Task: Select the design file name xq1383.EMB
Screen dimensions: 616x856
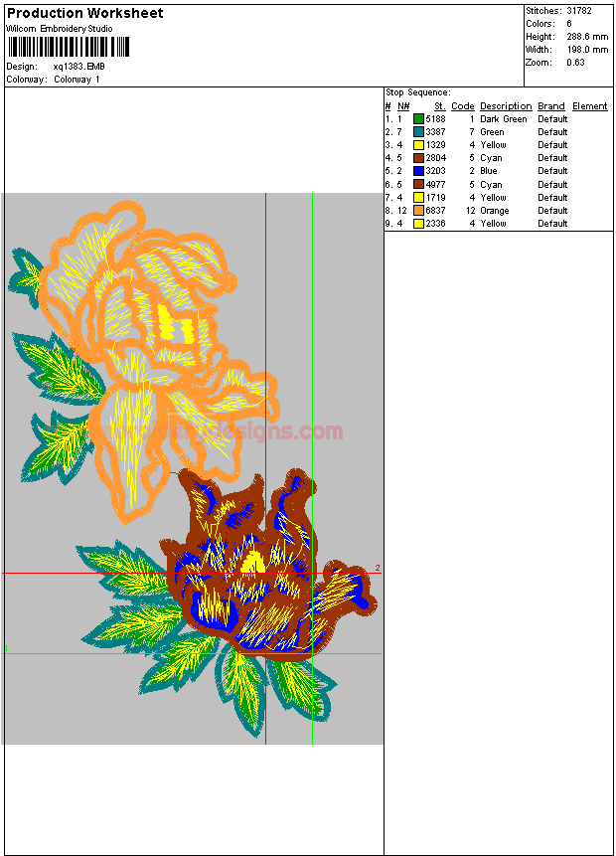Action: (78, 67)
